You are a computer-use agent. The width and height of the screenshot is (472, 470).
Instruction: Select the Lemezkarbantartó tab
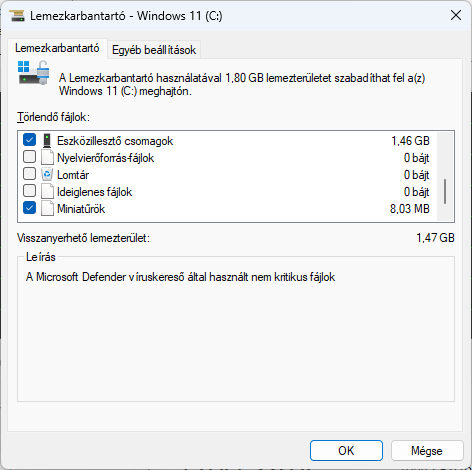(57, 48)
